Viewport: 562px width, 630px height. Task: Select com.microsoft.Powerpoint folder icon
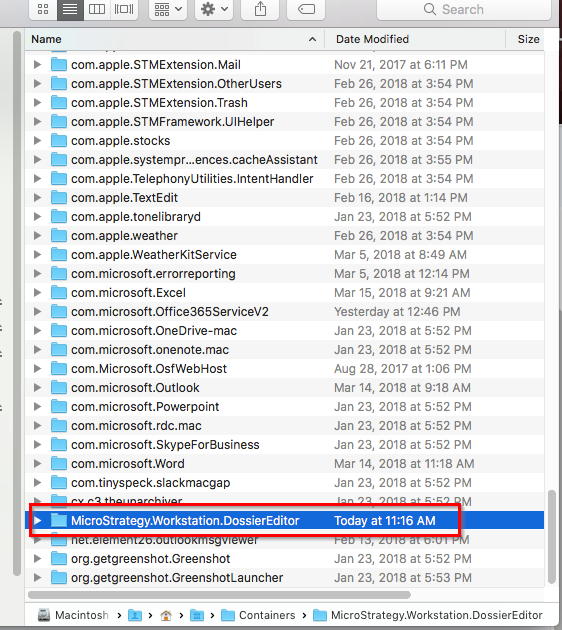click(x=59, y=407)
